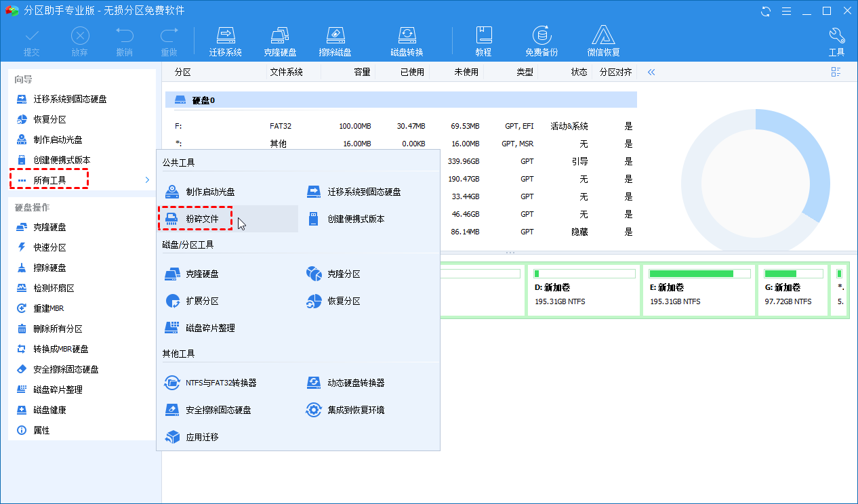Open 微信恢复 in the toolbar
Screen dimensions: 858x504
click(x=603, y=41)
